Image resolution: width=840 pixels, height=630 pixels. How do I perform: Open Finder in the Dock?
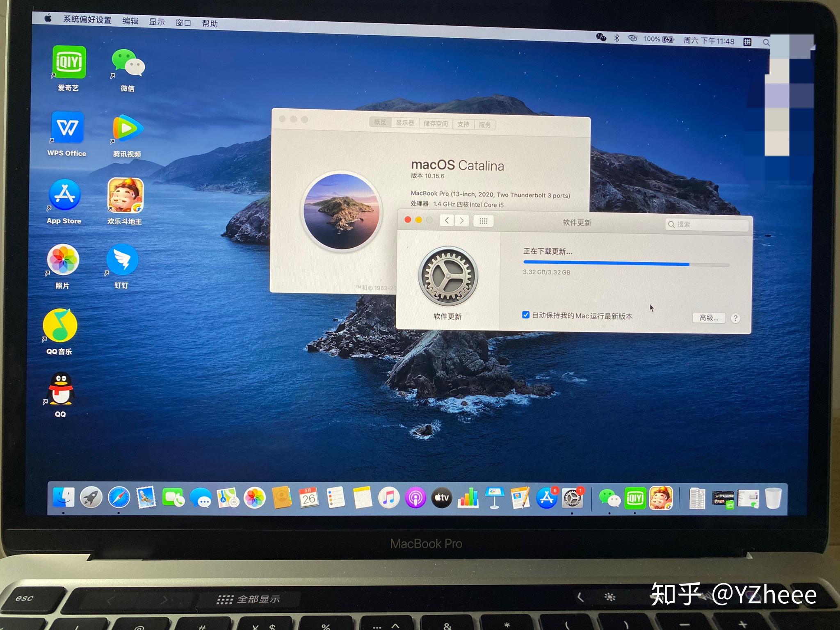[64, 498]
